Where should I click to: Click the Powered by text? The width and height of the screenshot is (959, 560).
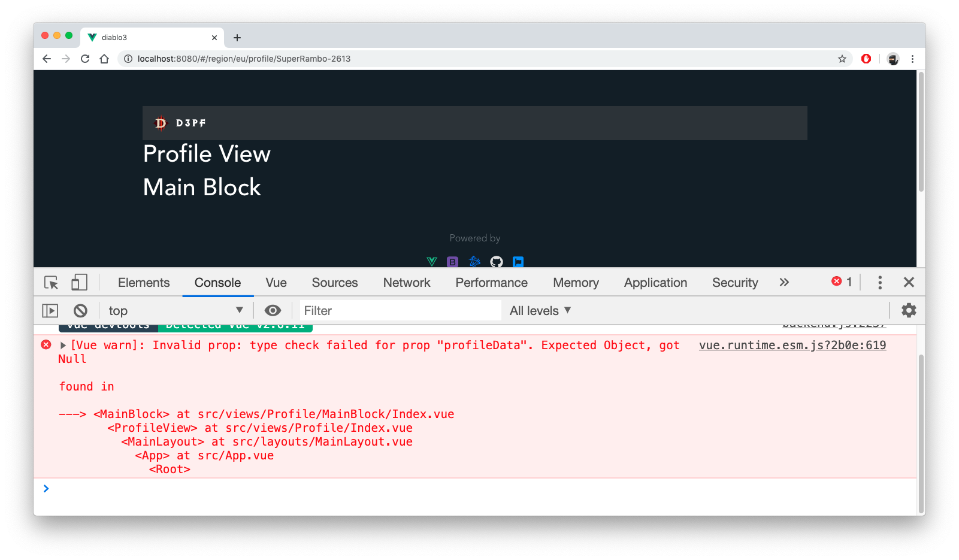click(475, 238)
